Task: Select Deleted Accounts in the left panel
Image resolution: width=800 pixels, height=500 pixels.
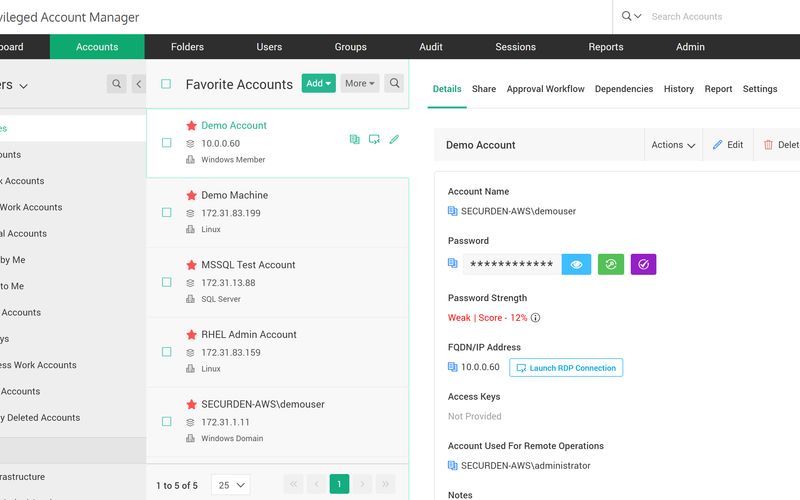Action: 41,417
